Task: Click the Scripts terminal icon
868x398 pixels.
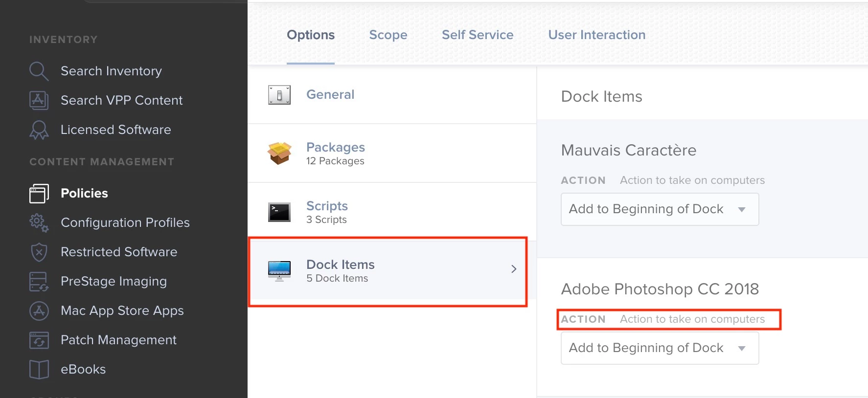Action: [x=279, y=212]
